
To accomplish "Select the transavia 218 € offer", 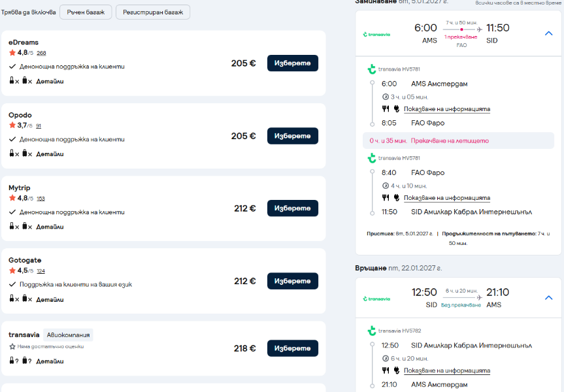I will click(292, 348).
